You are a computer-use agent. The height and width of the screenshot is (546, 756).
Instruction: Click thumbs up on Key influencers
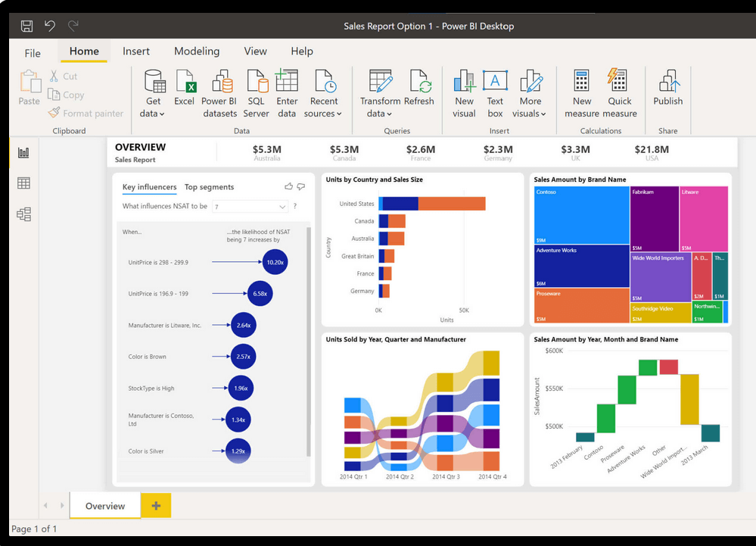(x=289, y=186)
